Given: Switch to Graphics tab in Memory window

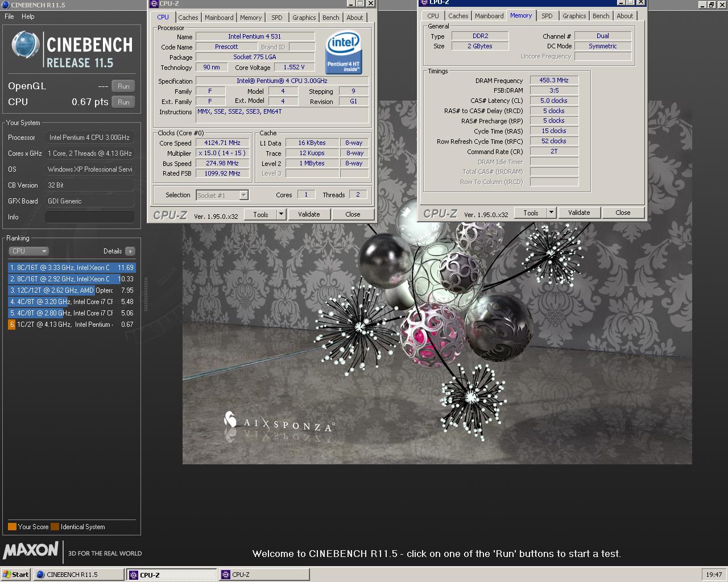Looking at the screenshot, I should 574,16.
